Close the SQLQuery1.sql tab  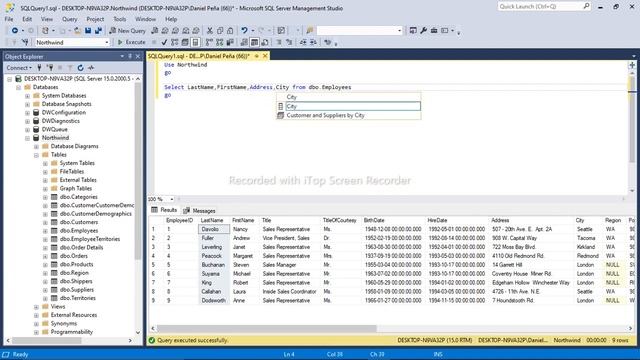tap(265, 56)
